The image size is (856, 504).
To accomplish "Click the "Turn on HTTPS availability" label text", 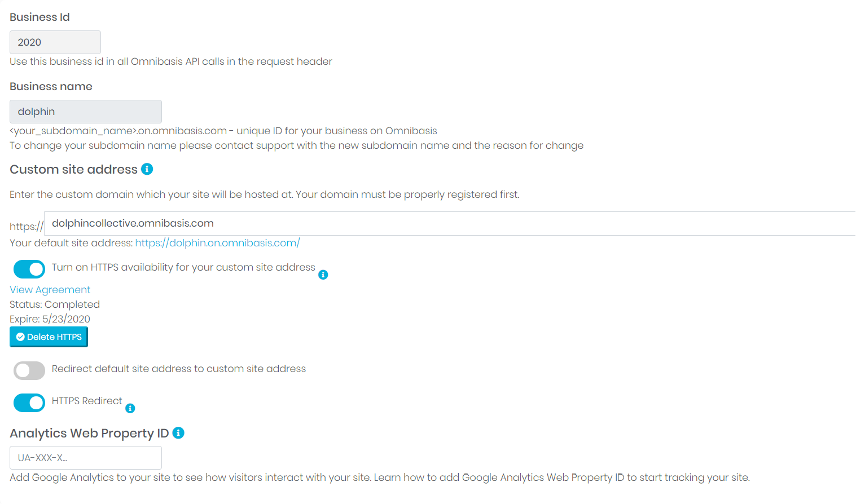I will [x=183, y=267].
